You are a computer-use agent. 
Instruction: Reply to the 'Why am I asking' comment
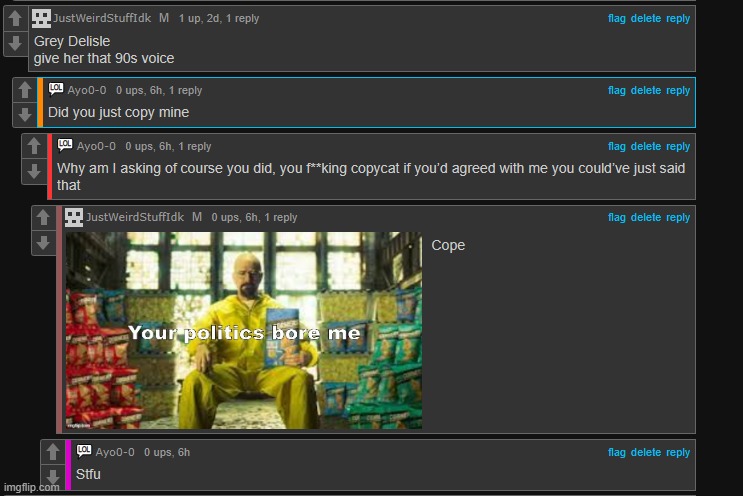678,146
